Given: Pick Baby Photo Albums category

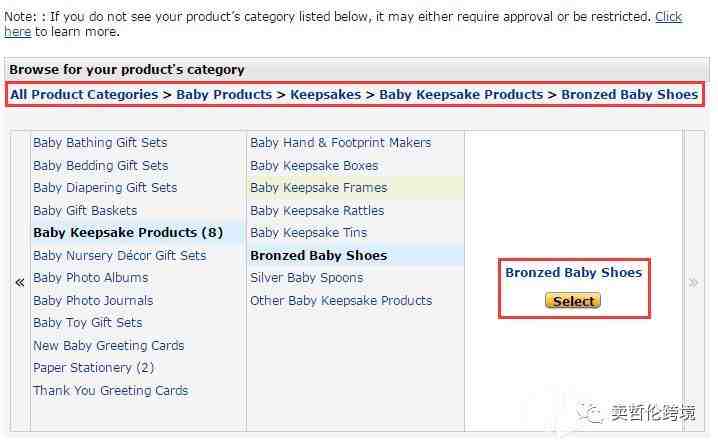Looking at the screenshot, I should tap(90, 278).
